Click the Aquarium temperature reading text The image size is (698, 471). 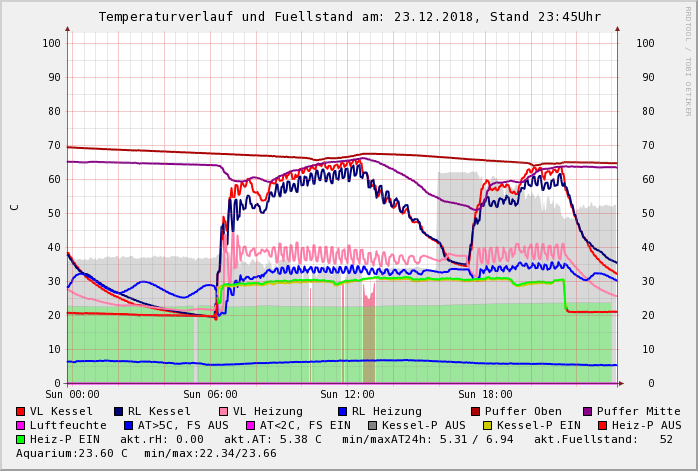(x=72, y=453)
